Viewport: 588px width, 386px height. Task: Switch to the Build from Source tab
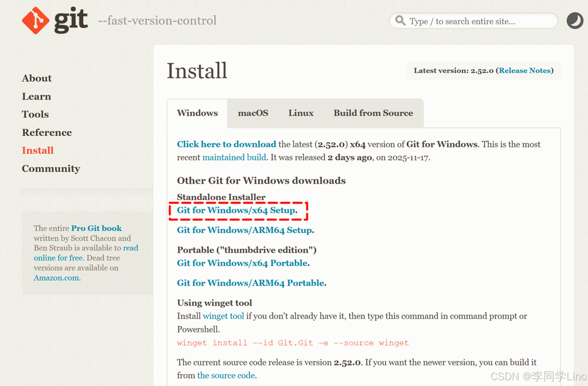coord(373,113)
